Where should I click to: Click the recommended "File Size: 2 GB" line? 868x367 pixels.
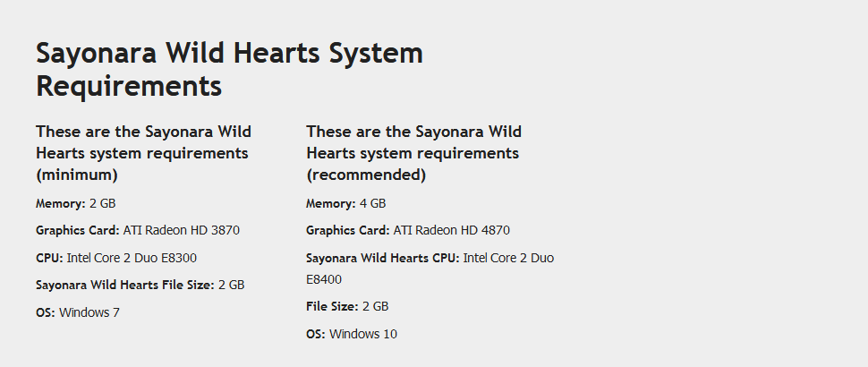(347, 306)
